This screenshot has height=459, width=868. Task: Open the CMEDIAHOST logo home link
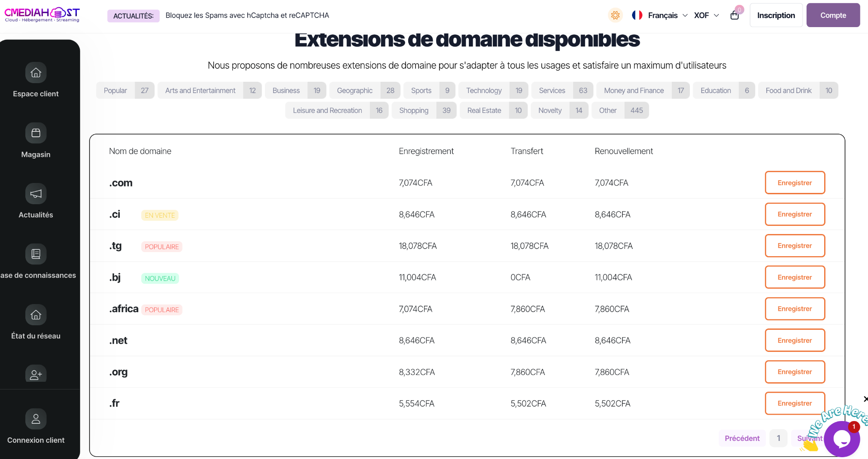pos(42,14)
